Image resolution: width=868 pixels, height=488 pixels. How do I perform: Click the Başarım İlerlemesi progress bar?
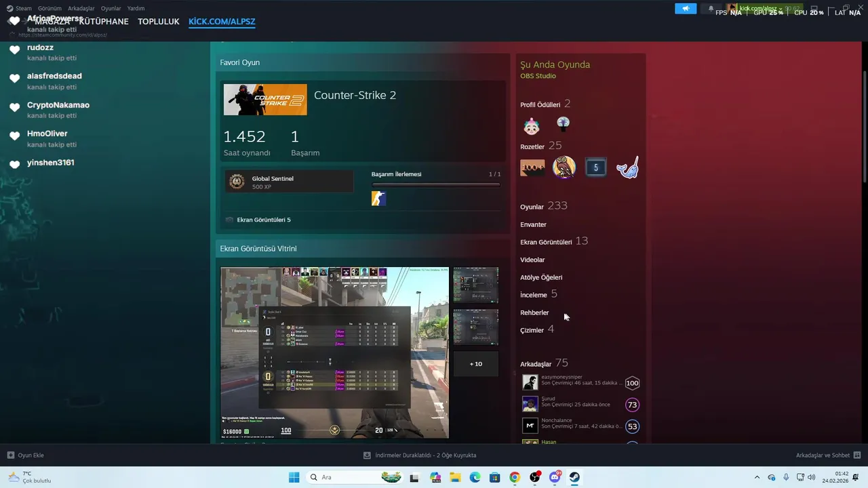point(436,184)
